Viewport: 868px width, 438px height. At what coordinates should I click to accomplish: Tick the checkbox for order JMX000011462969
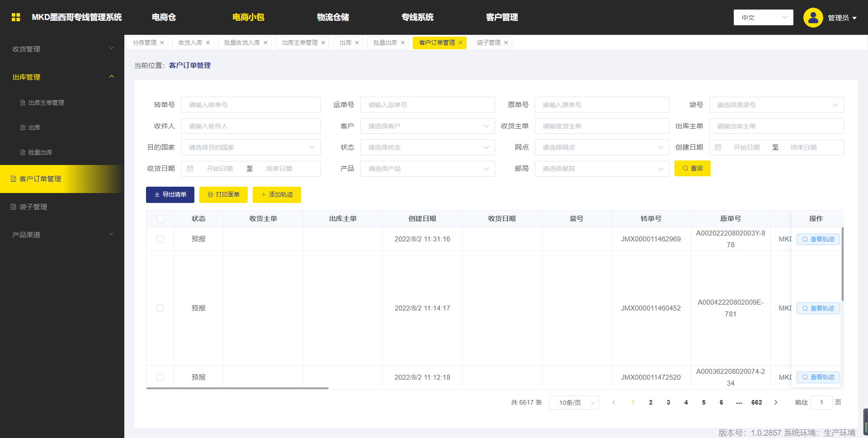[x=160, y=239]
